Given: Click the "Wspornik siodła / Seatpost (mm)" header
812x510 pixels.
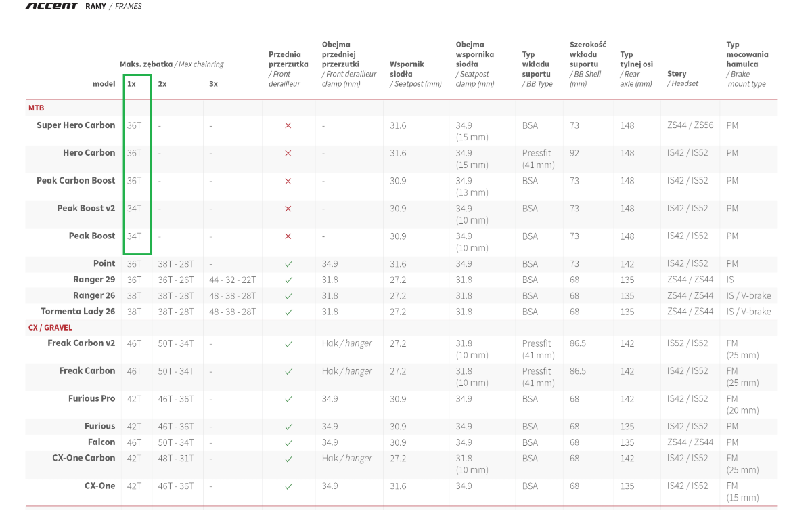Looking at the screenshot, I should coord(415,74).
